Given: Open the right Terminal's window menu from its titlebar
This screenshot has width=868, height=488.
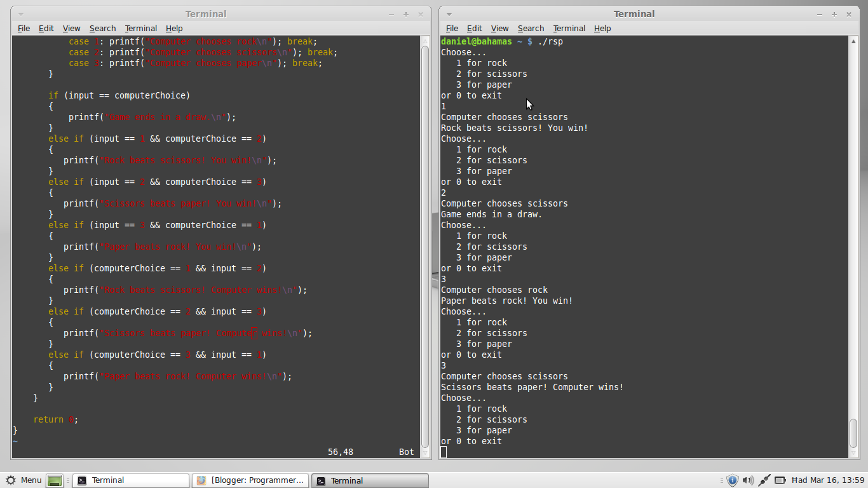Looking at the screenshot, I should (x=449, y=13).
